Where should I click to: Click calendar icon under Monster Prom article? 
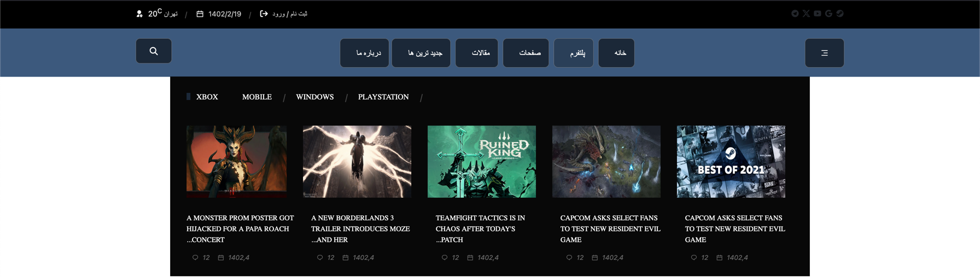click(x=221, y=257)
